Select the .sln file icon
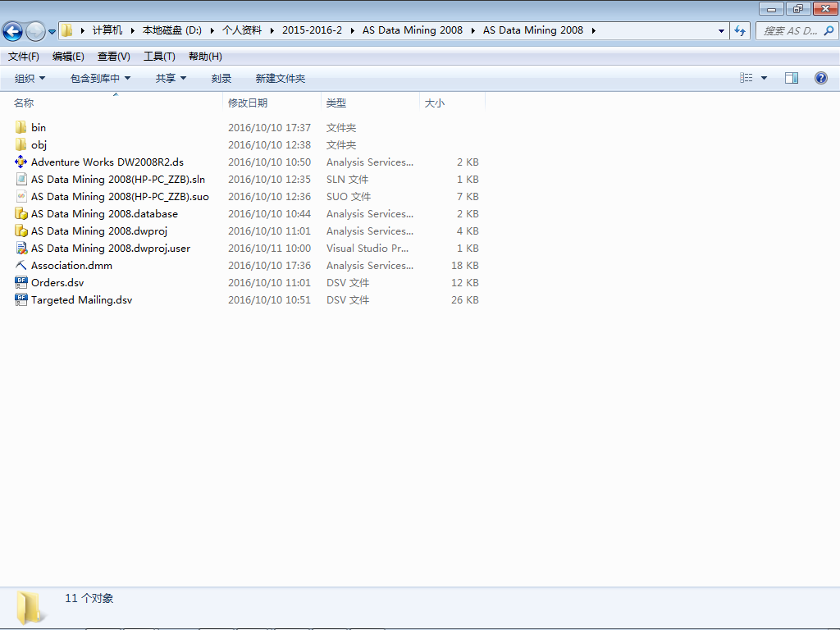This screenshot has width=840, height=630. click(21, 179)
